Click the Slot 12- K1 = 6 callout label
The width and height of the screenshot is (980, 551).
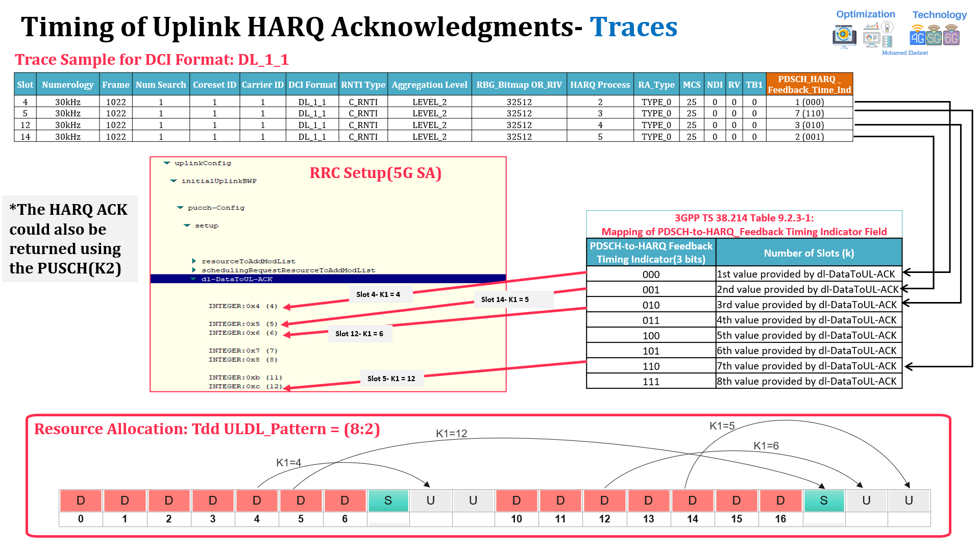tap(360, 333)
